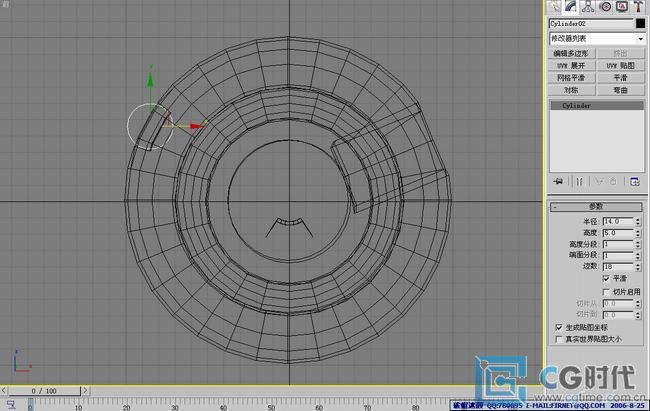Click the 边数 sides value field

[618, 267]
